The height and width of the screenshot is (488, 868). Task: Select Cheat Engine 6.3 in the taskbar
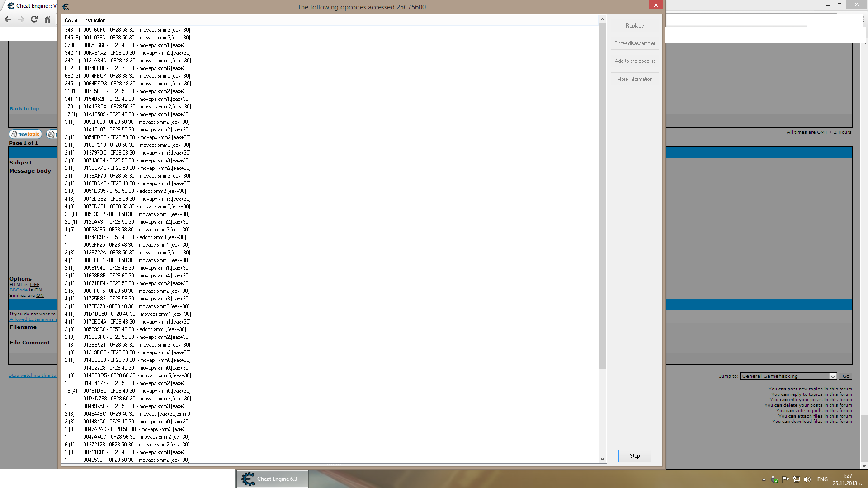(x=271, y=479)
